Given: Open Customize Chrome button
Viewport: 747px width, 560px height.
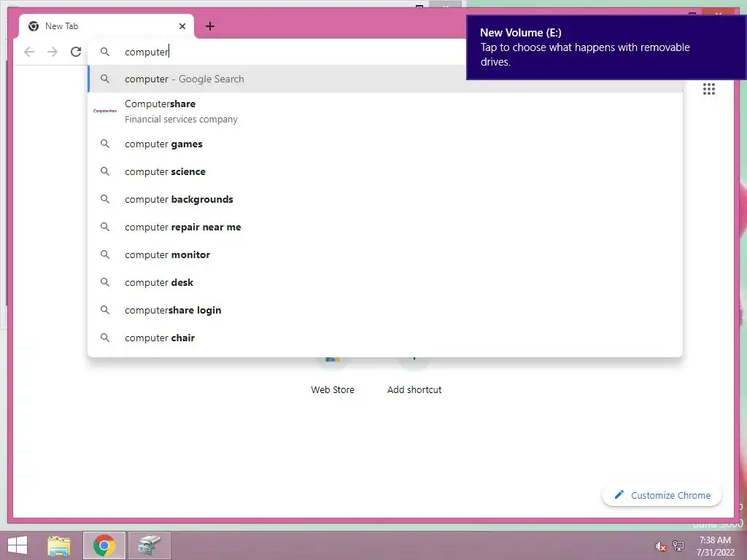Looking at the screenshot, I should pyautogui.click(x=662, y=495).
